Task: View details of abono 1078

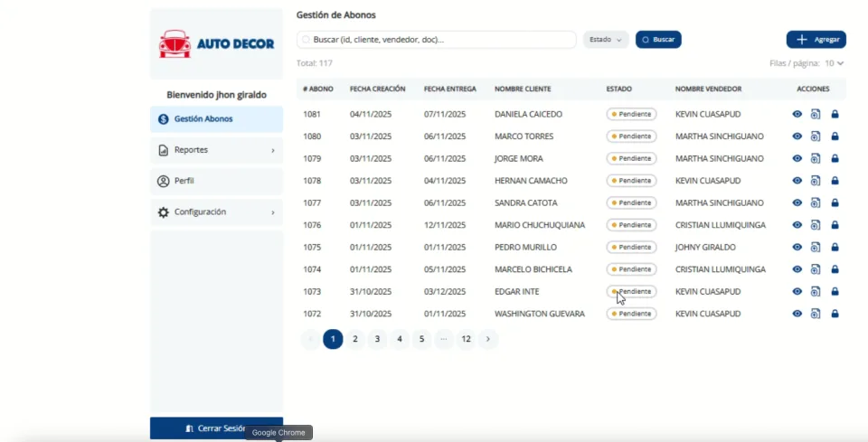Action: click(x=797, y=181)
